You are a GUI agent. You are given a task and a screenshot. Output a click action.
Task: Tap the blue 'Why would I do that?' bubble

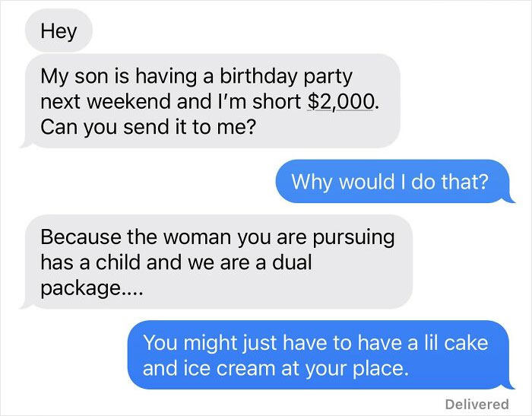394,181
